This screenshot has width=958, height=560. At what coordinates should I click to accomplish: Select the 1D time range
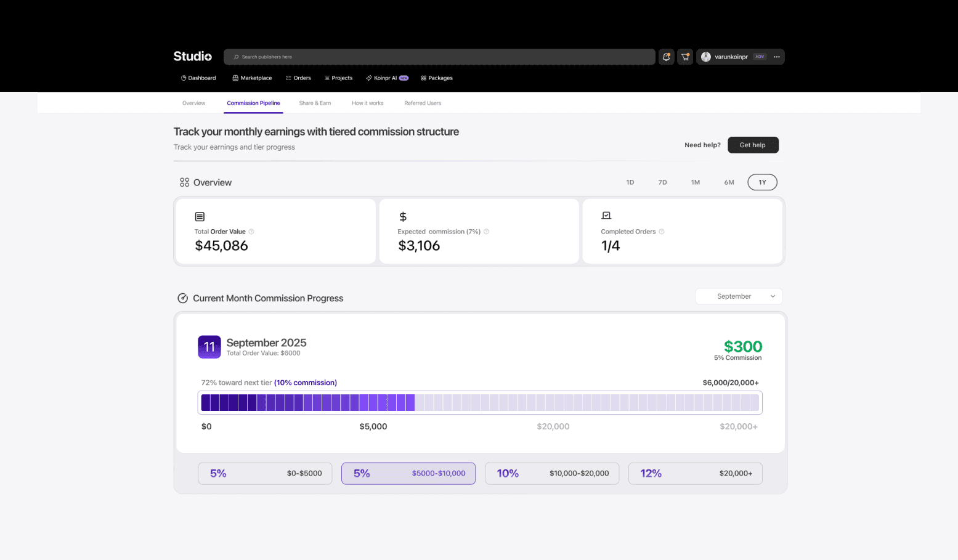[x=630, y=182]
